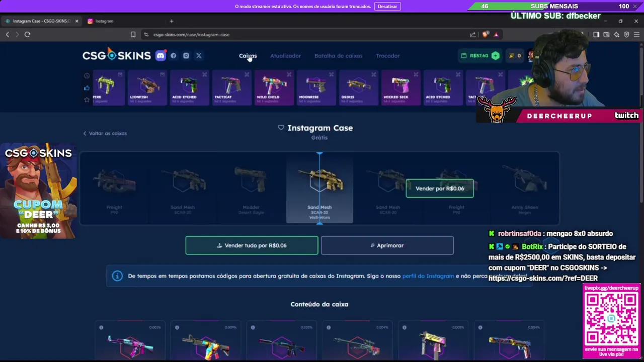Click the won Sand Mesh SCAR-20 Well-Worn item

pos(319,189)
